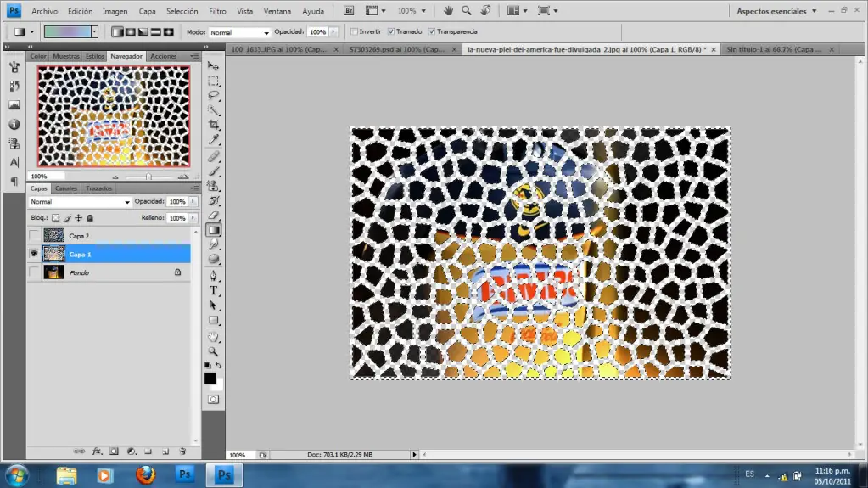The height and width of the screenshot is (488, 868).
Task: Open the Filtro menu
Action: (x=217, y=11)
